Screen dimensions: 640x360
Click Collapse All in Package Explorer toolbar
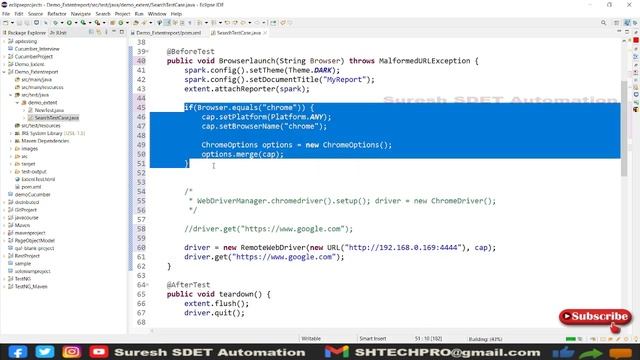click(x=91, y=32)
